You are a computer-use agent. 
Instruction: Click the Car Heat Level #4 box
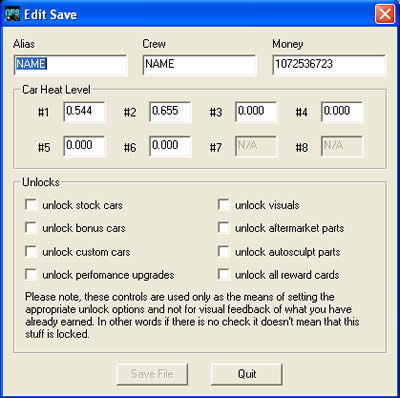click(x=342, y=112)
